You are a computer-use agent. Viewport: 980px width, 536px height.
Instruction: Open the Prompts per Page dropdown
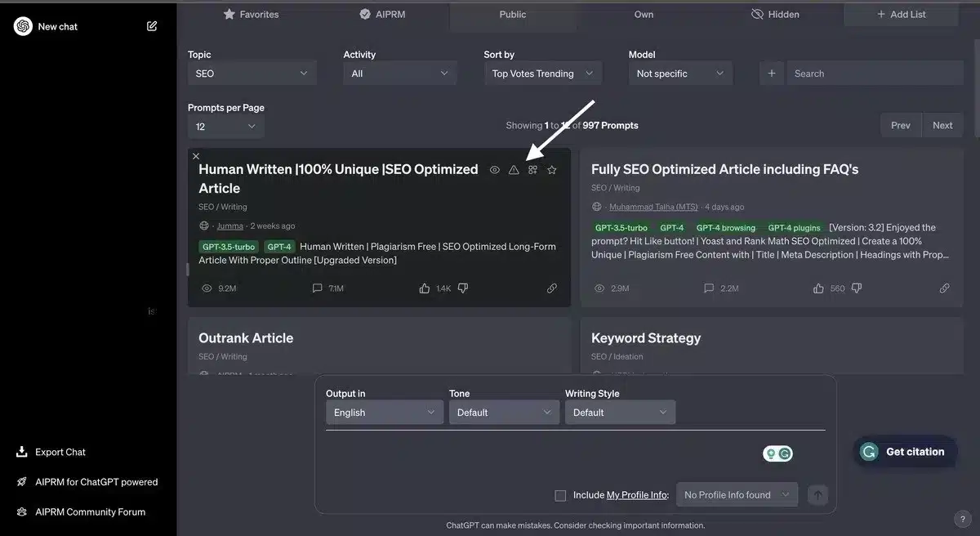coord(226,127)
